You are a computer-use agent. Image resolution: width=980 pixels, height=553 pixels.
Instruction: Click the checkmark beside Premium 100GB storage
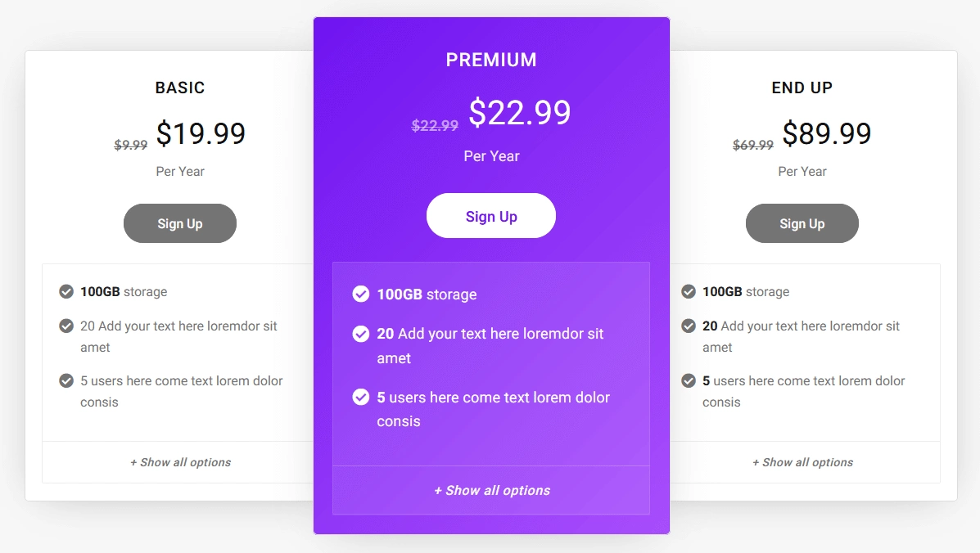click(361, 294)
